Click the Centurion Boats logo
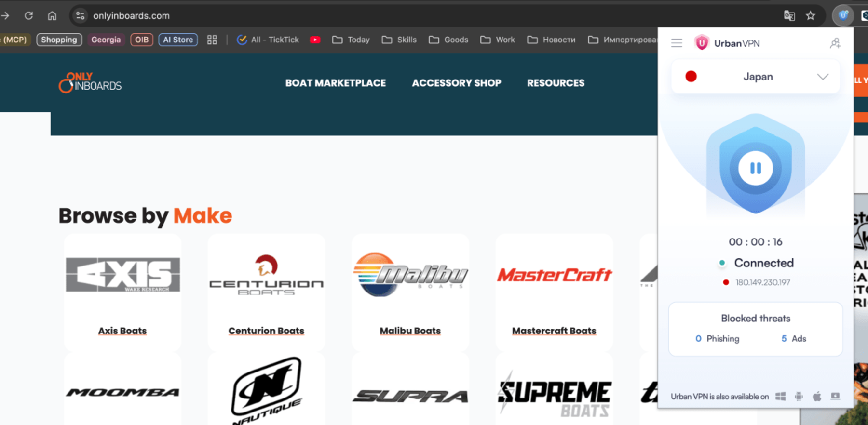Viewport: 868px width, 425px height. coord(266,275)
